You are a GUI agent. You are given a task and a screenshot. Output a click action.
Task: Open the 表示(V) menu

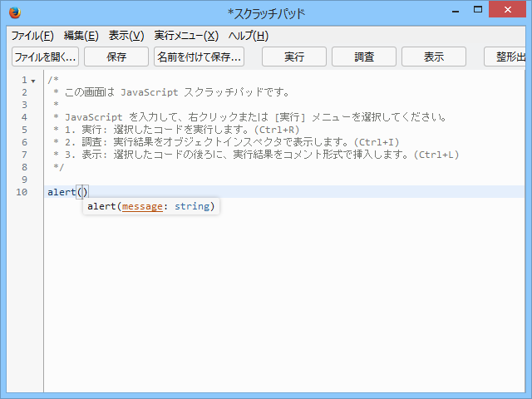click(126, 36)
